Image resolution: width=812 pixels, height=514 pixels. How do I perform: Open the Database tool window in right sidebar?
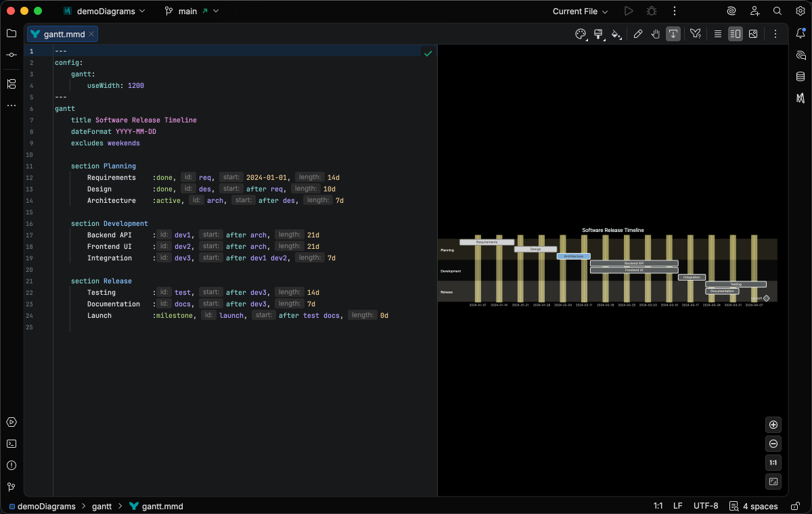tap(800, 76)
